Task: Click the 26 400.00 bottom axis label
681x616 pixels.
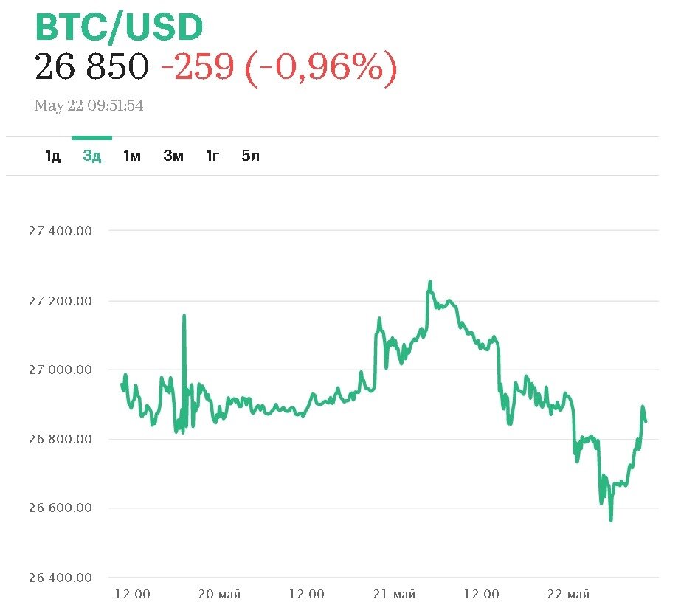Action: click(x=61, y=578)
